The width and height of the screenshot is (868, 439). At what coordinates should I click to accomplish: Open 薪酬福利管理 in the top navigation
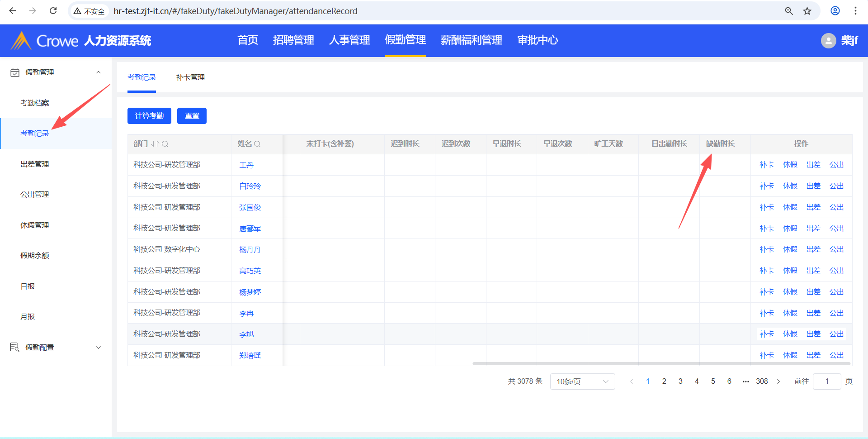pyautogui.click(x=471, y=40)
